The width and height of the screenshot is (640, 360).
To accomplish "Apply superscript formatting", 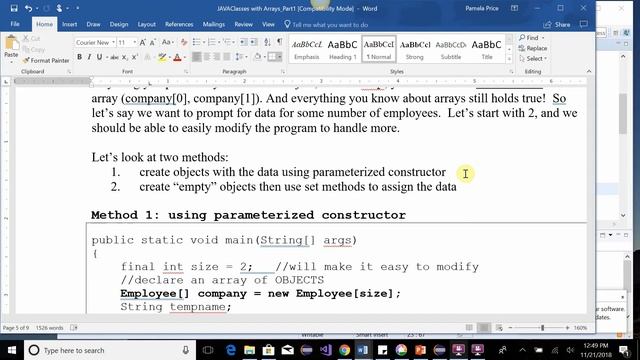I will click(x=134, y=57).
